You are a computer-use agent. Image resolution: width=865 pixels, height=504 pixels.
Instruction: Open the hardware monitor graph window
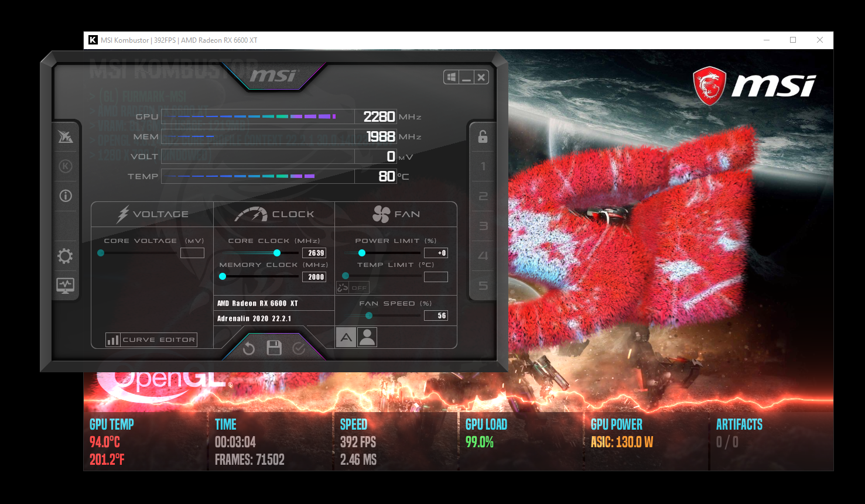pos(65,286)
